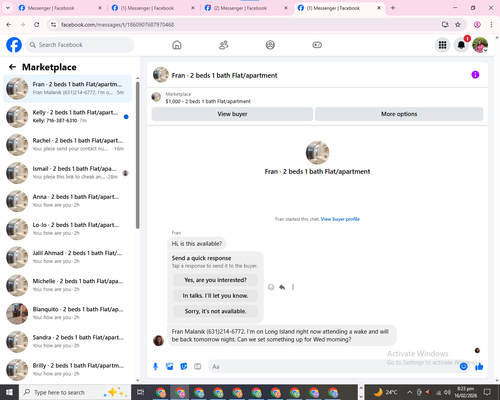Show hidden system tray icons chevron
The image size is (500, 400).
click(x=410, y=392)
